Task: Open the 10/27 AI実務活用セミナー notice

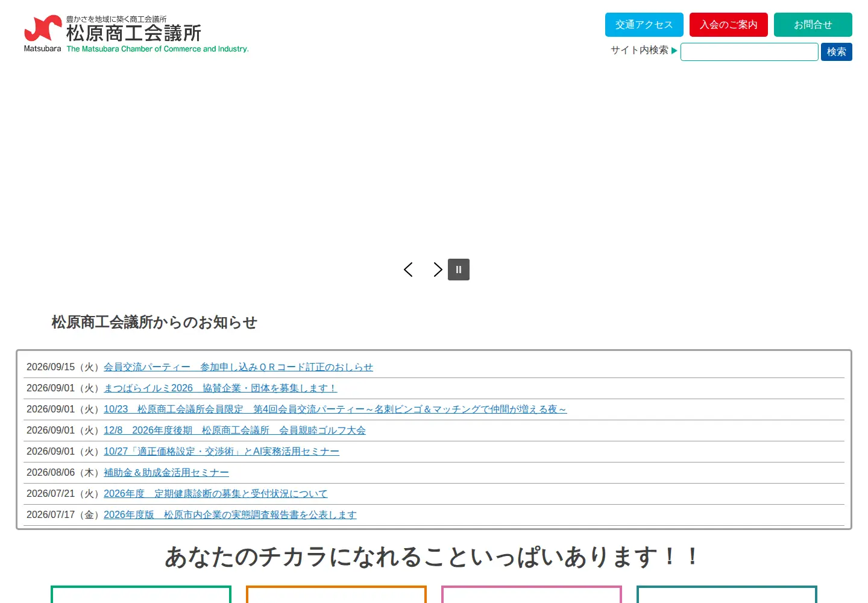Action: 221,452
